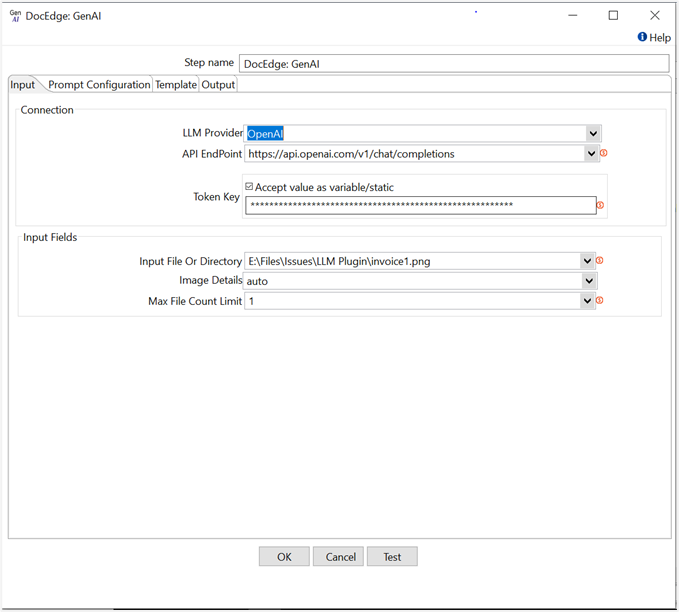Click the red indicator beside Max File Count Limit

click(599, 301)
